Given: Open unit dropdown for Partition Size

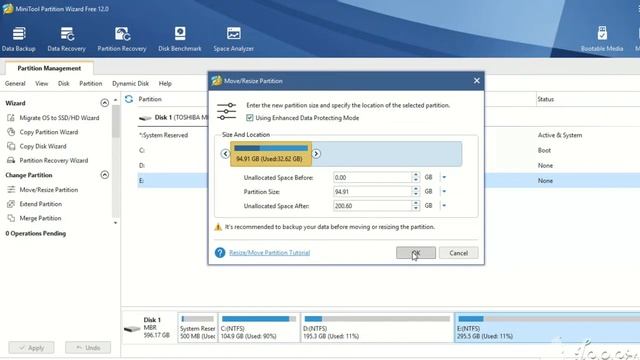Looking at the screenshot, I should 444,191.
